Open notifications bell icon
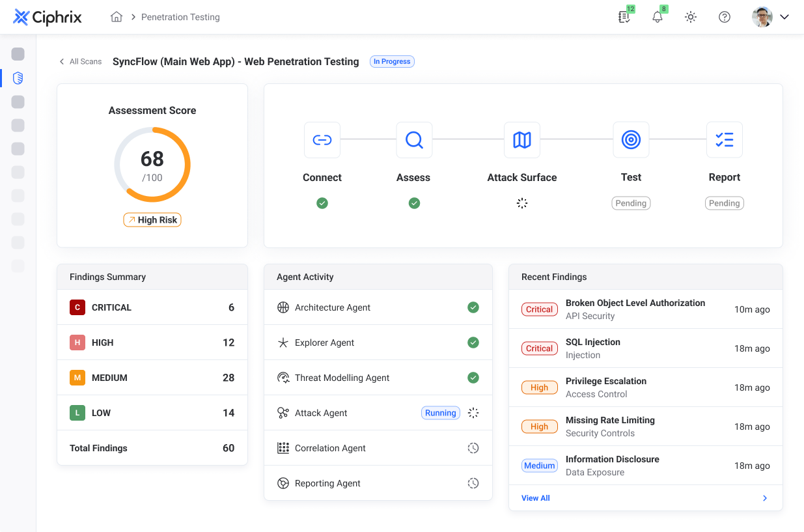The height and width of the screenshot is (532, 804). tap(658, 17)
